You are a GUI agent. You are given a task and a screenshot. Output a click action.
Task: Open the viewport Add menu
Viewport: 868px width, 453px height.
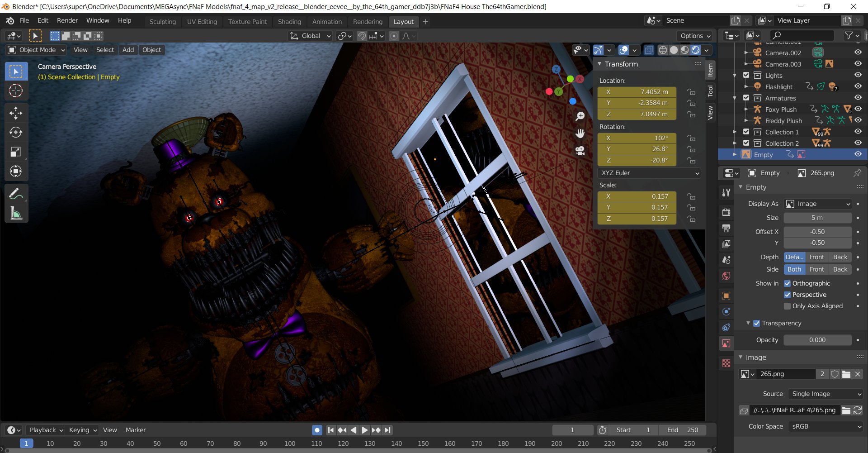128,50
